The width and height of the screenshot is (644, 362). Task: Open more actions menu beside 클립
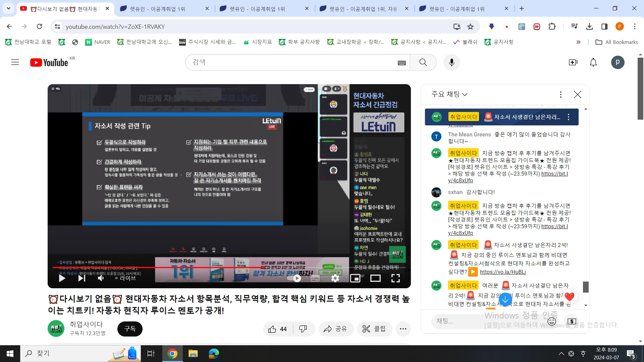coord(403,329)
